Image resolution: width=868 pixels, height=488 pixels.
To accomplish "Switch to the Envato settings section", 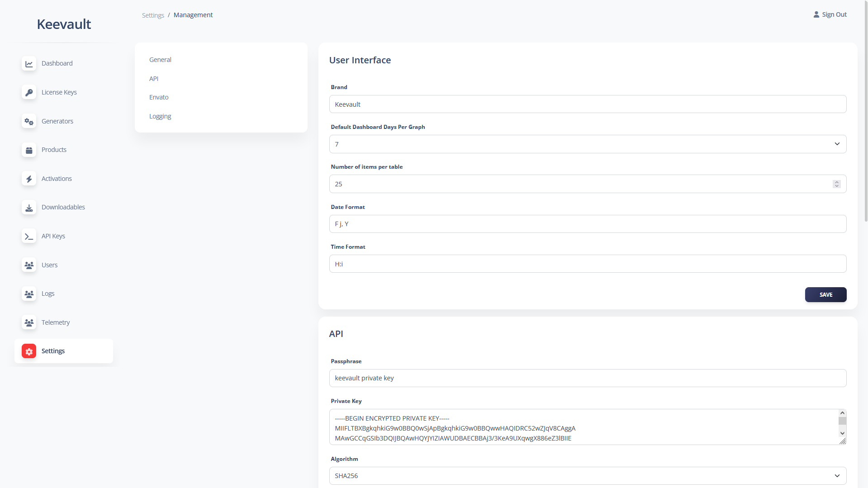I will (x=159, y=97).
